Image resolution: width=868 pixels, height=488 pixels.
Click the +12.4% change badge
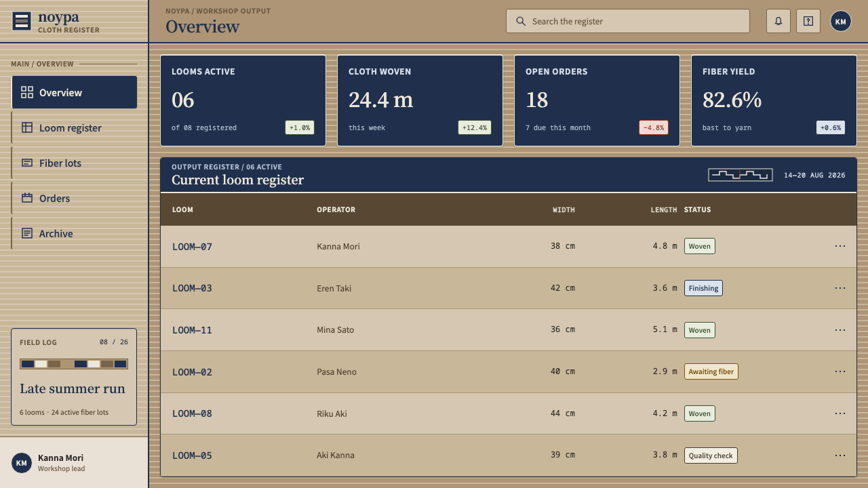pos(475,127)
